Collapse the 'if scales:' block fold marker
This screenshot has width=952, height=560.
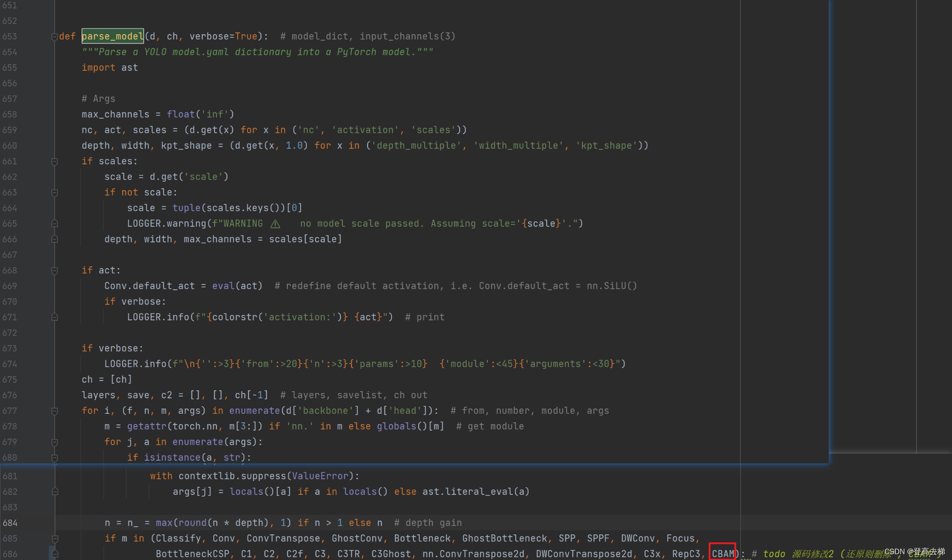(55, 161)
